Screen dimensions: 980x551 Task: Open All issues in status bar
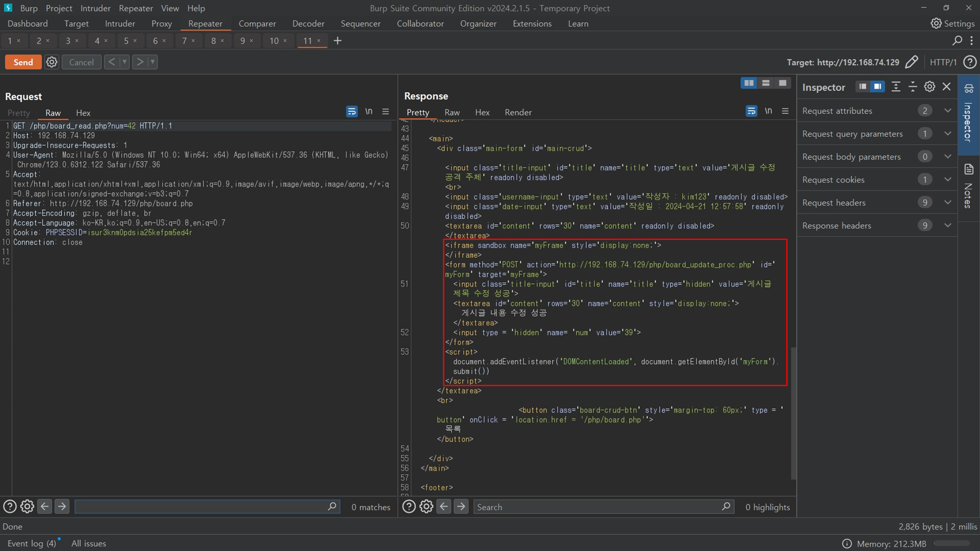[x=89, y=543]
